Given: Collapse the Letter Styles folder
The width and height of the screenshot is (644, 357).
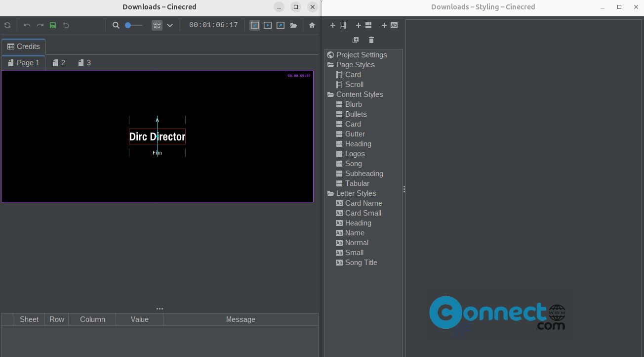Looking at the screenshot, I should tap(330, 193).
